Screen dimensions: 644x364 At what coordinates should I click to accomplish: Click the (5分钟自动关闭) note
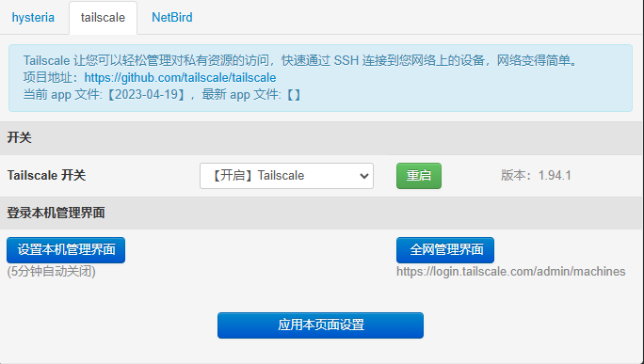(x=52, y=271)
